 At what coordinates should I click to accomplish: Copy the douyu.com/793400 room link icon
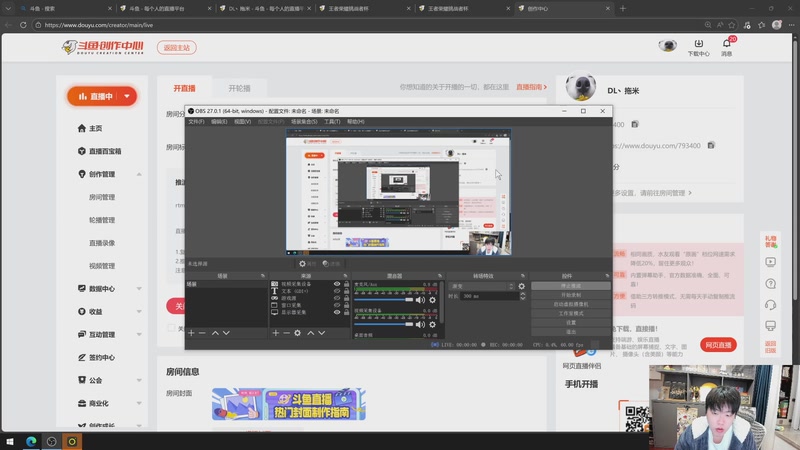coord(711,145)
